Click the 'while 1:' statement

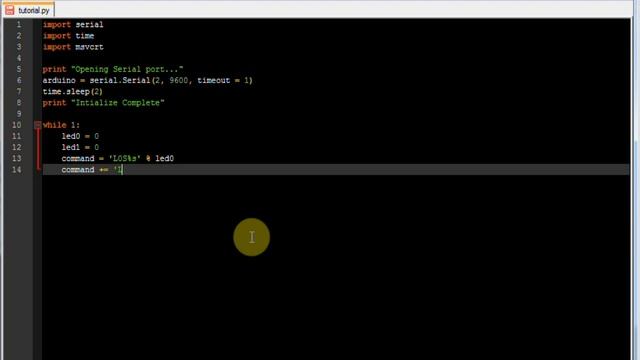coord(61,125)
